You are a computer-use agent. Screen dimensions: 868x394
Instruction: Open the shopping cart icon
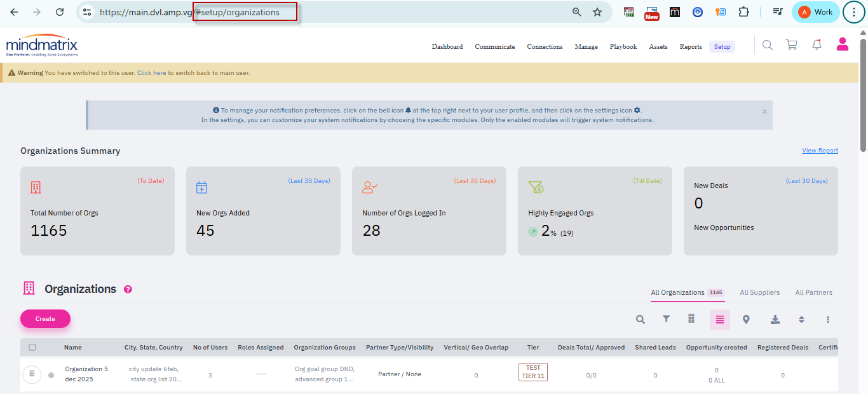pyautogui.click(x=791, y=44)
